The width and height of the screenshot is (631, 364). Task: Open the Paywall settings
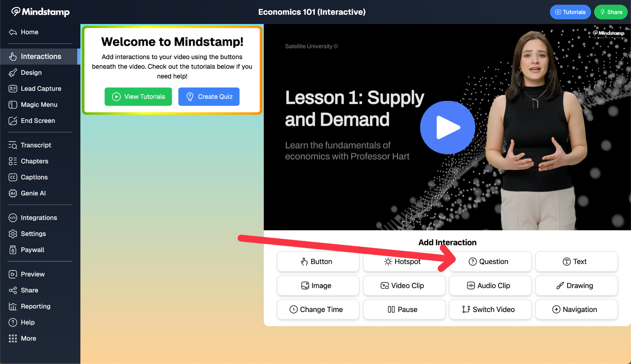pos(32,250)
